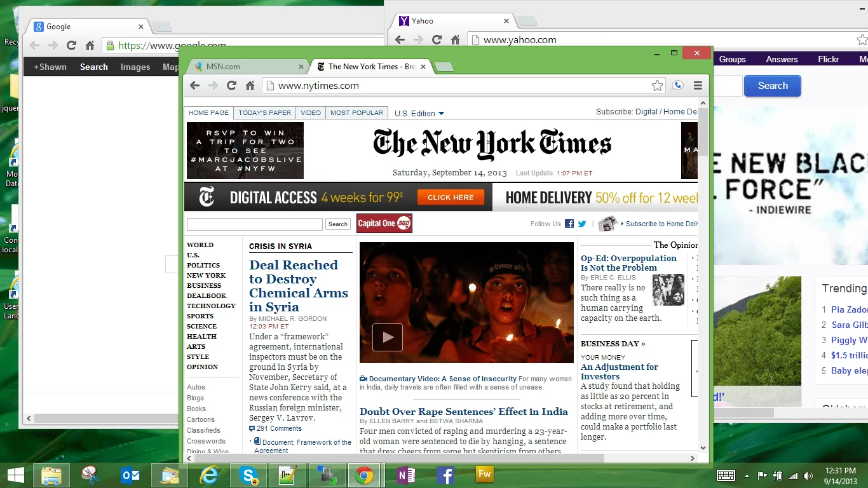
Task: Open the Chrome menu in the NYTimes window
Action: 698,86
